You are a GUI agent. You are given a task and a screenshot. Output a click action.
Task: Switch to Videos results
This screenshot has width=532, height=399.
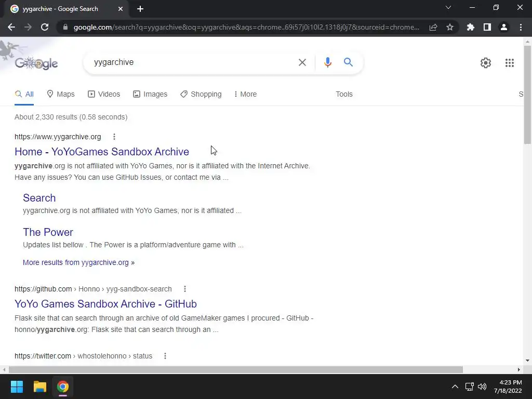104,95
